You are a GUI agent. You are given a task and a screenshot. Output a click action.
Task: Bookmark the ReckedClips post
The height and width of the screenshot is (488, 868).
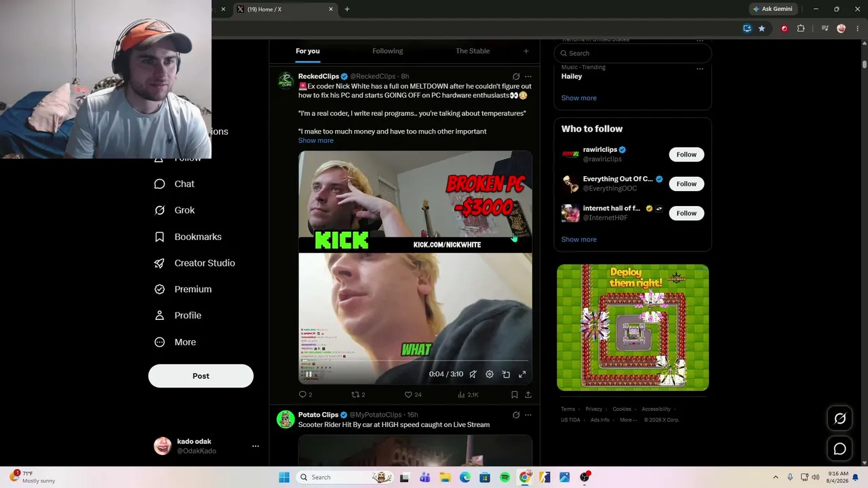point(515,394)
